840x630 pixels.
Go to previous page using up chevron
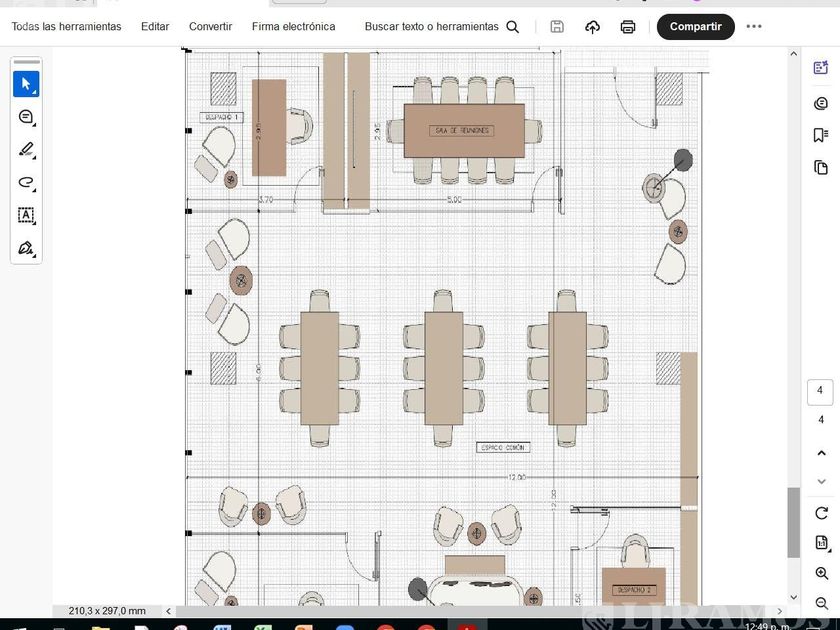click(x=821, y=454)
